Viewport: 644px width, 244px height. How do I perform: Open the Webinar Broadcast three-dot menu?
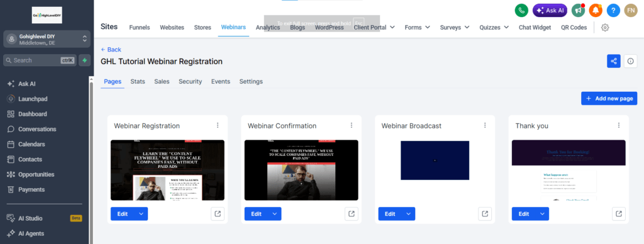(485, 125)
